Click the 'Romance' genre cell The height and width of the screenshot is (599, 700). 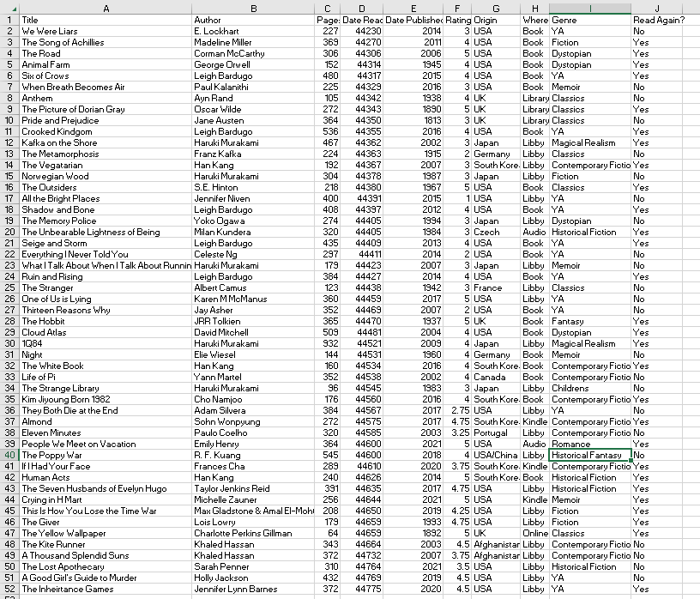point(592,444)
